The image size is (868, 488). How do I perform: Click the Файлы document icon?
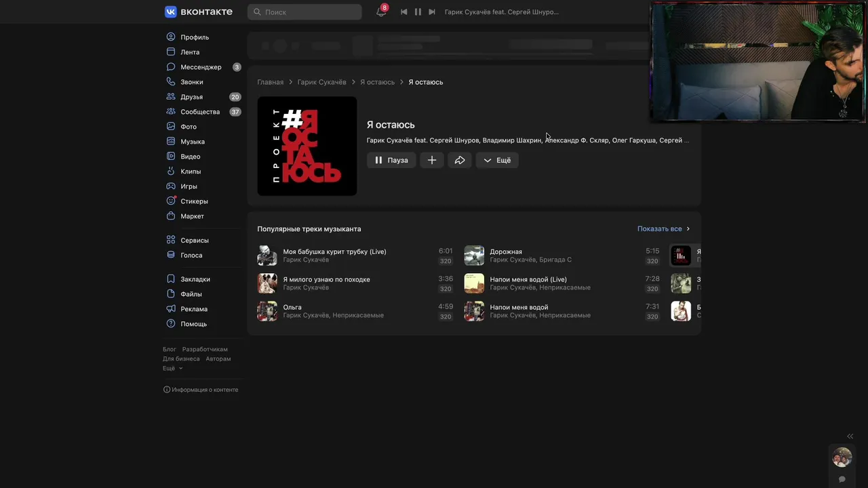171,294
